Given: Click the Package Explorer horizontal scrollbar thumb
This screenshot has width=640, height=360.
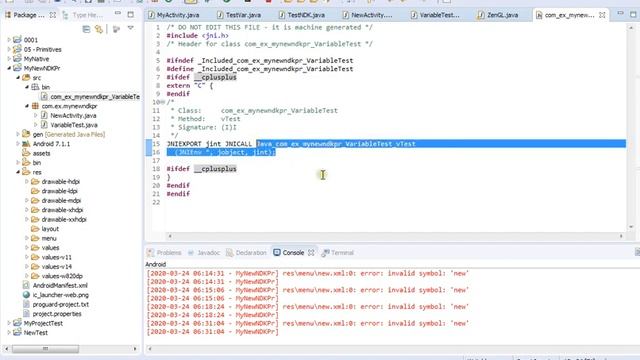Looking at the screenshot, I should pyautogui.click(x=45, y=349).
